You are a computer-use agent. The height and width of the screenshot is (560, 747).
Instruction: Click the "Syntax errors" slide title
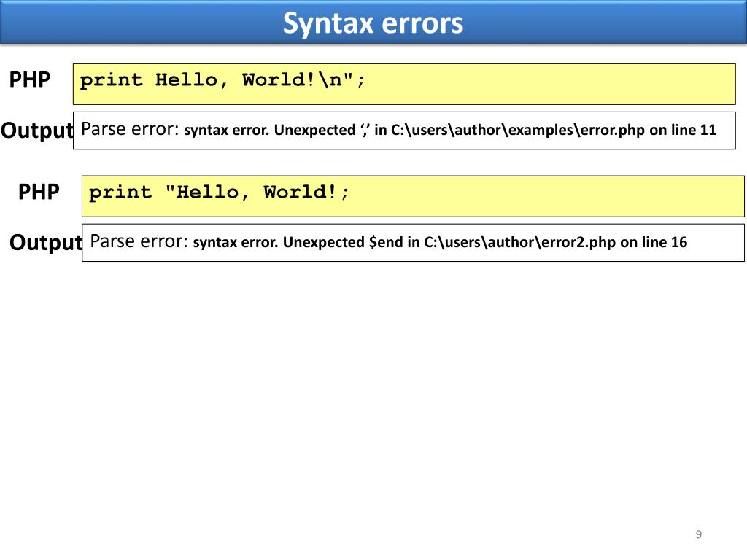373,23
